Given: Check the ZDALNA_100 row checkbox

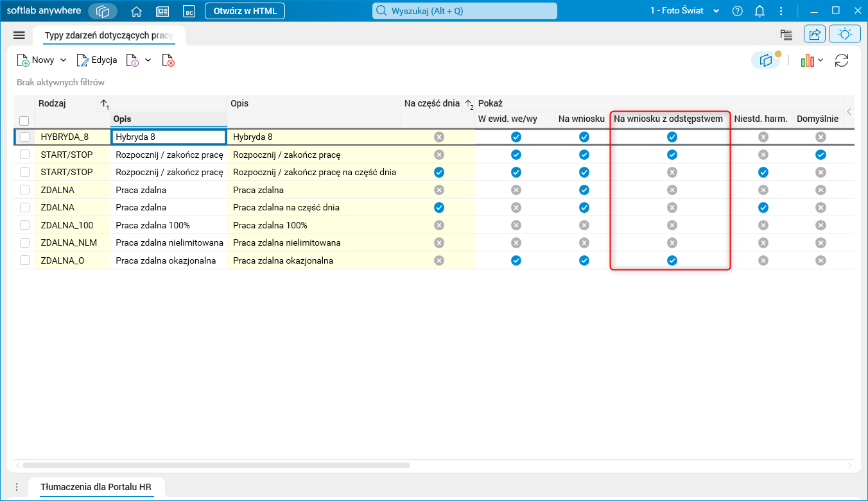Looking at the screenshot, I should [24, 225].
